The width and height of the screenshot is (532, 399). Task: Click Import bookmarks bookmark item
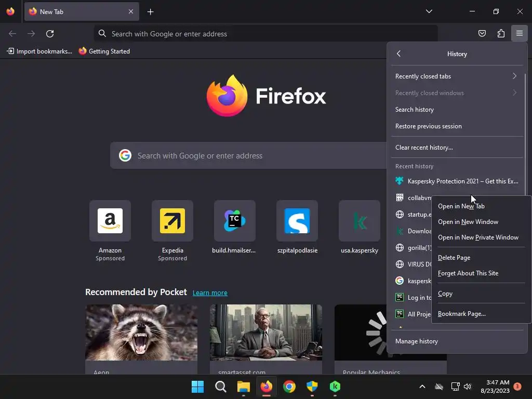coord(39,51)
